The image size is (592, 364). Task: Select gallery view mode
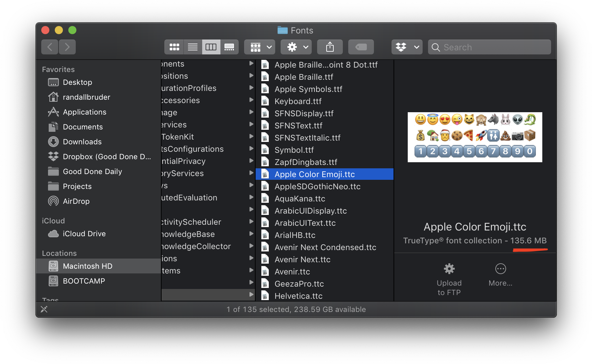pyautogui.click(x=230, y=47)
